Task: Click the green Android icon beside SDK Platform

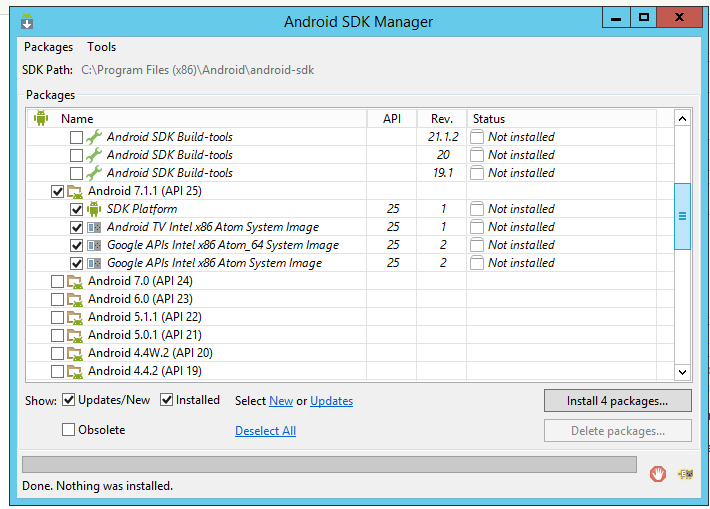Action: [94, 209]
